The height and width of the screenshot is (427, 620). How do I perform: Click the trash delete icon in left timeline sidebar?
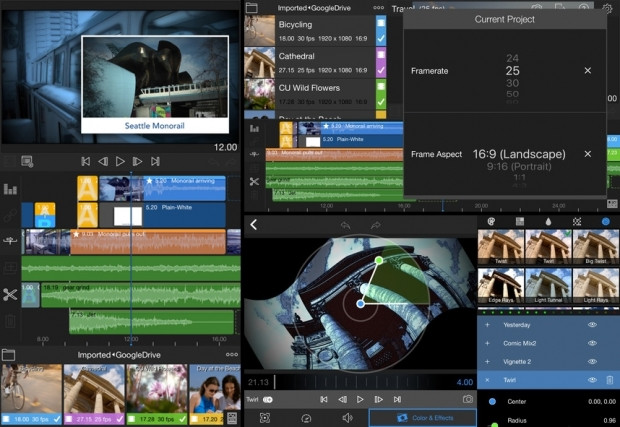[x=10, y=321]
